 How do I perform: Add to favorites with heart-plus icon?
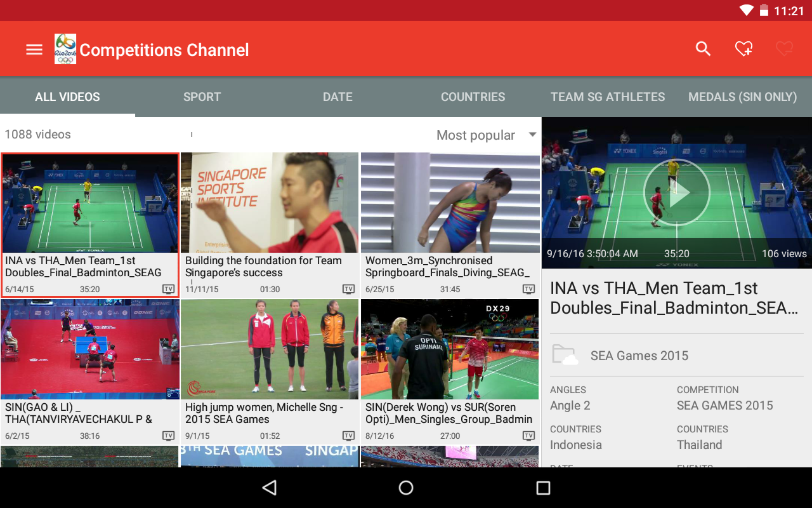coord(743,48)
